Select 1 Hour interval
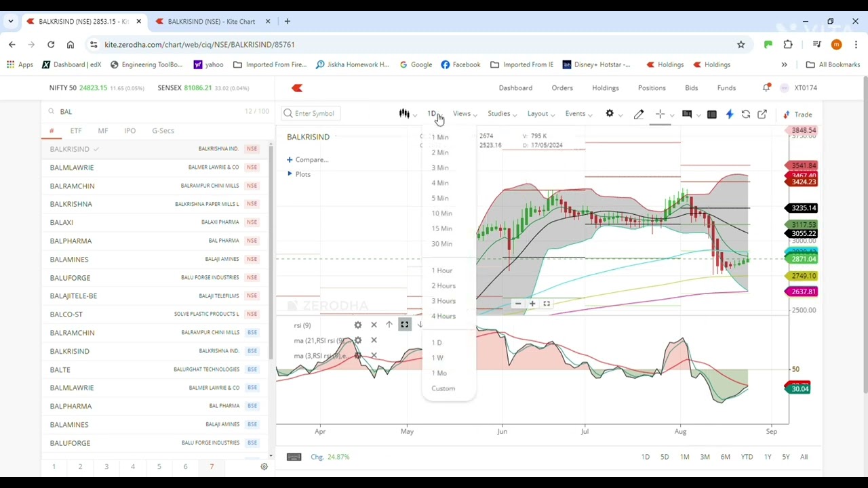This screenshot has height=488, width=868. pos(442,270)
